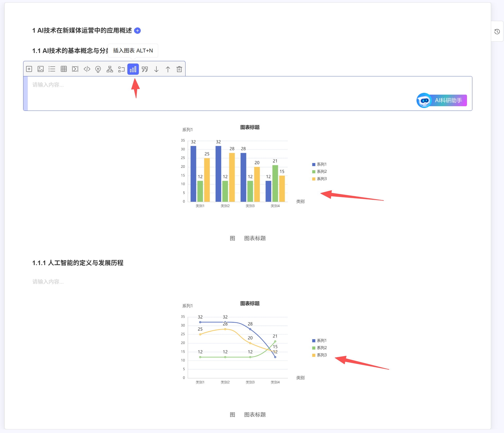Click the add-block plus square icon
The image size is (504, 433).
click(x=29, y=69)
